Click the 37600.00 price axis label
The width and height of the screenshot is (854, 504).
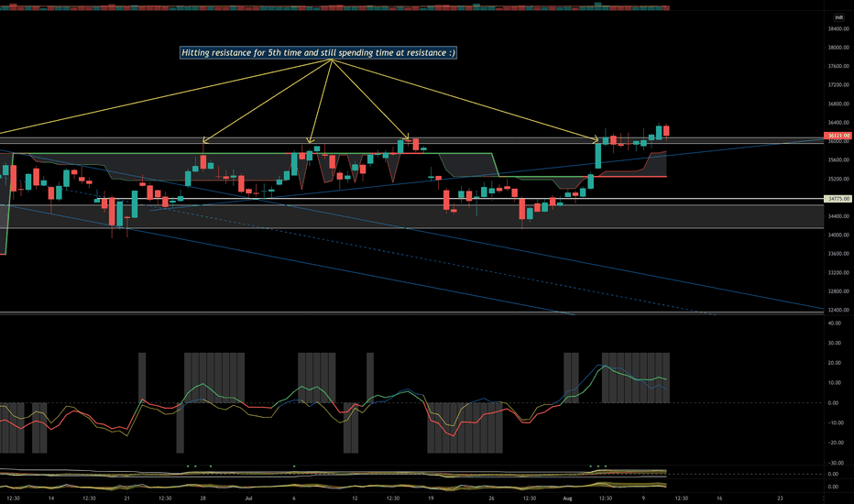click(838, 67)
